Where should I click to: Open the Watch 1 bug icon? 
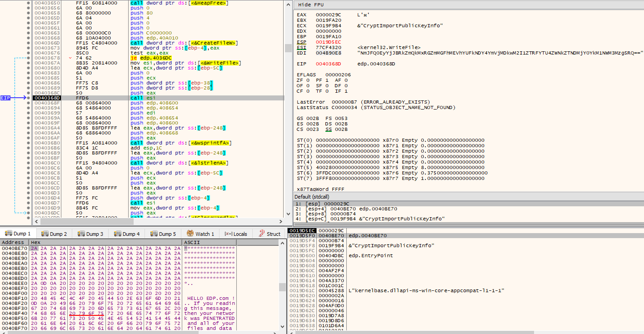click(x=190, y=234)
